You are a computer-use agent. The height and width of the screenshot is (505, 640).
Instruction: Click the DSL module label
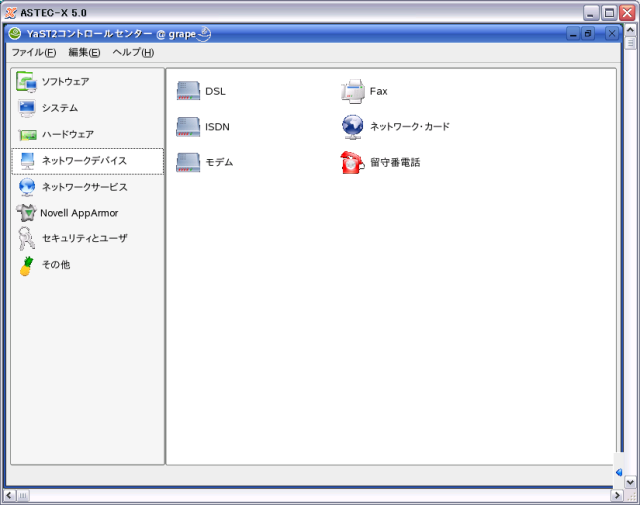[x=215, y=91]
